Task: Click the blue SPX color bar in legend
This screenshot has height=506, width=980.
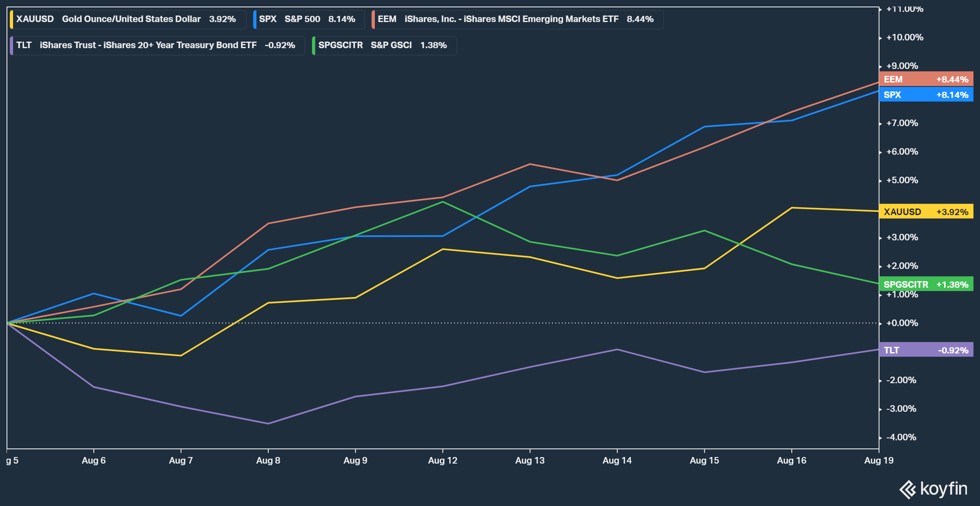Action: (x=255, y=20)
